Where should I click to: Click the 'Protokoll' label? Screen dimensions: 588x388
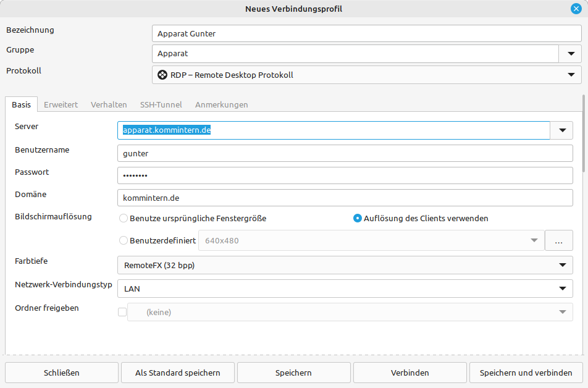pyautogui.click(x=23, y=70)
